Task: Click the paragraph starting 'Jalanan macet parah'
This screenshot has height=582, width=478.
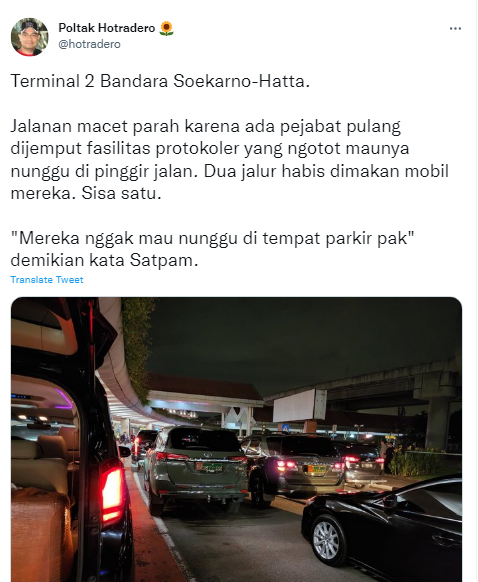Action: pos(229,160)
